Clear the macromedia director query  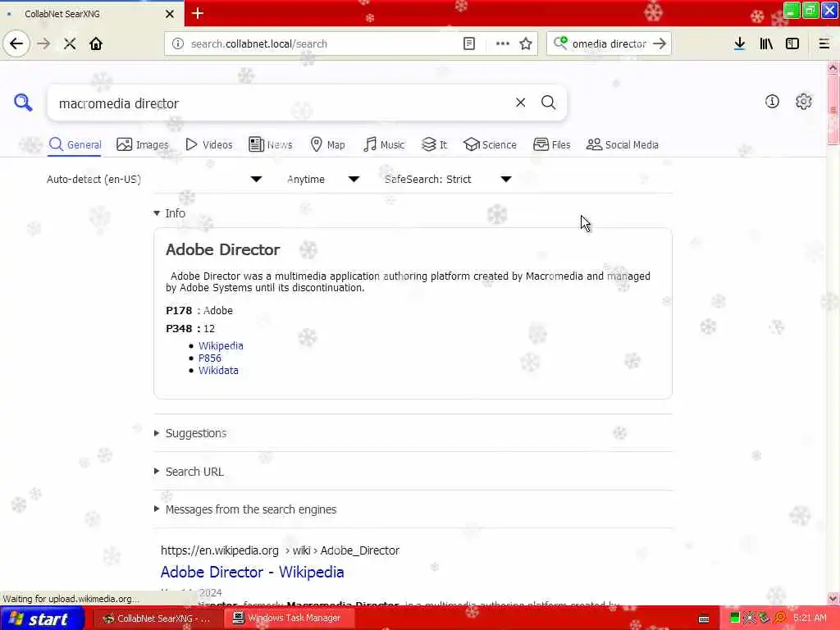[x=520, y=103]
